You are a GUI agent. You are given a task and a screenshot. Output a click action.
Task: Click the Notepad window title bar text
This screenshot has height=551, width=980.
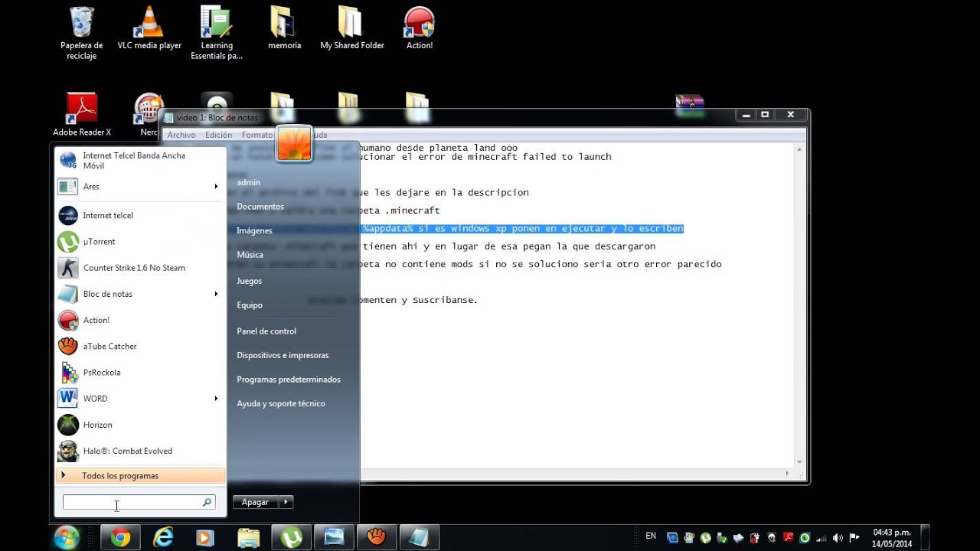click(217, 117)
